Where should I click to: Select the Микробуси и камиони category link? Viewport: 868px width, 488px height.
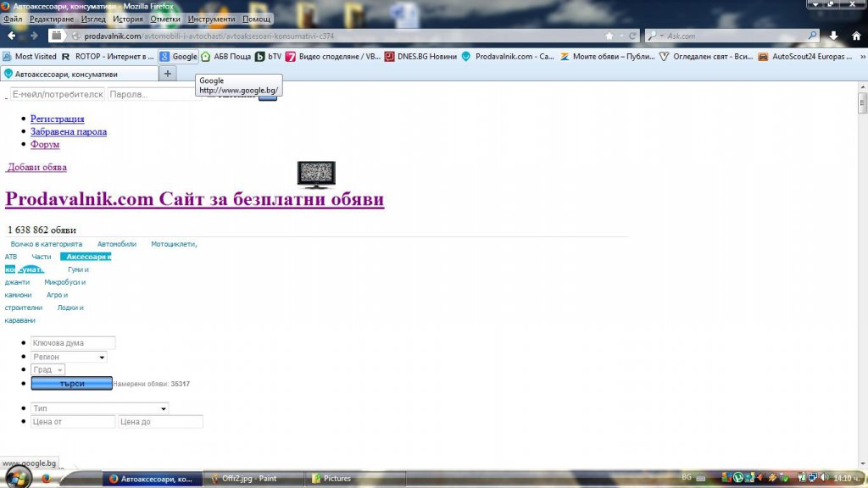pos(64,282)
